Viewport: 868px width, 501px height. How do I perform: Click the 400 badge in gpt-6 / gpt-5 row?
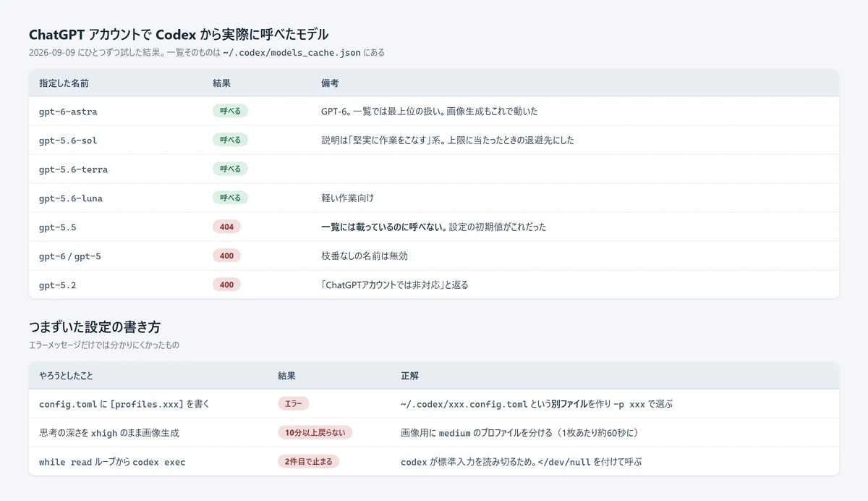point(226,256)
